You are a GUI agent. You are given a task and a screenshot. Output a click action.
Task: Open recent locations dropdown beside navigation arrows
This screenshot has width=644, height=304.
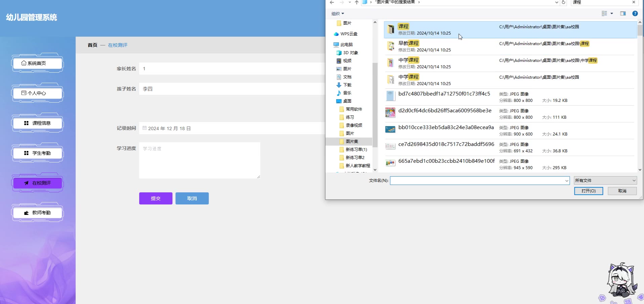pyautogui.click(x=350, y=2)
